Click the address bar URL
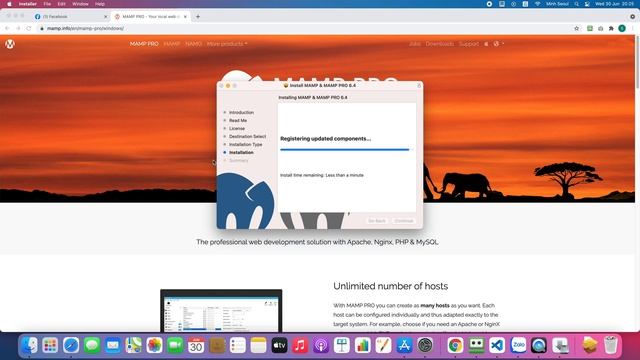Image resolution: width=640 pixels, height=360 pixels. (x=85, y=28)
